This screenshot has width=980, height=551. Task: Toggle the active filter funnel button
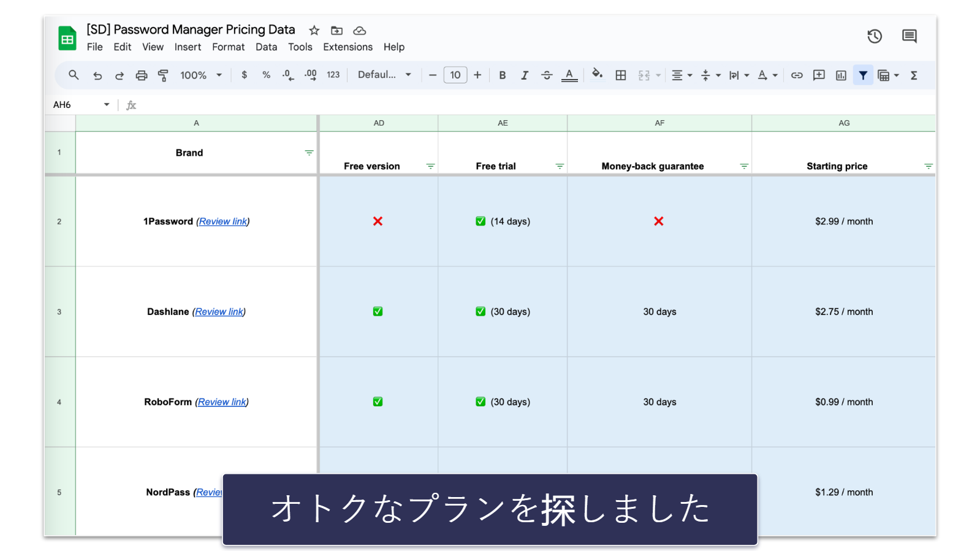pyautogui.click(x=863, y=75)
